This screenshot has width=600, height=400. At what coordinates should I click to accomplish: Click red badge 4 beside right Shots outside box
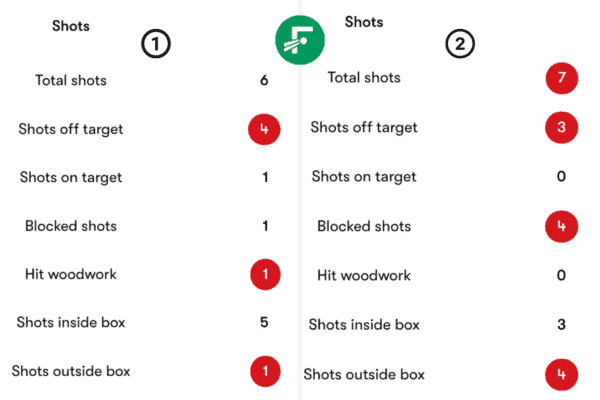[x=561, y=375]
